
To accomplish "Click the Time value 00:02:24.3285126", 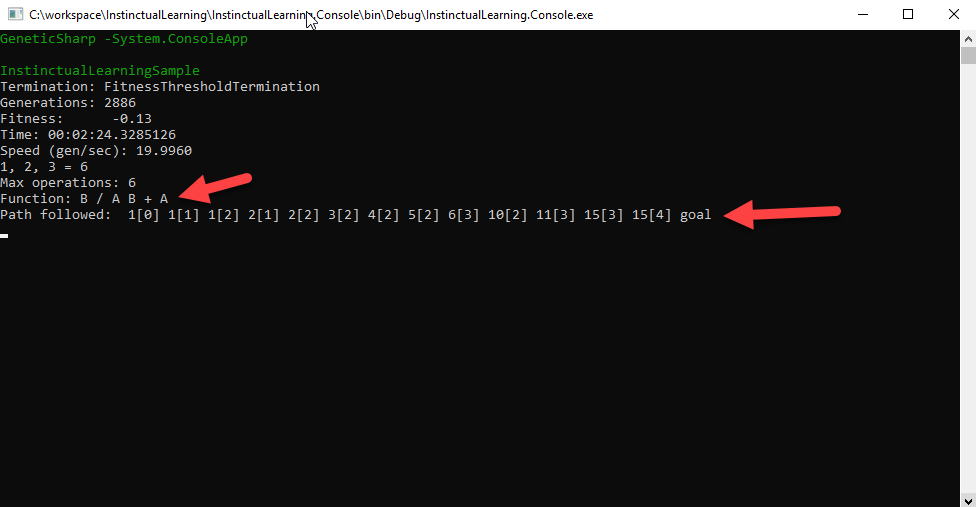I will click(112, 134).
